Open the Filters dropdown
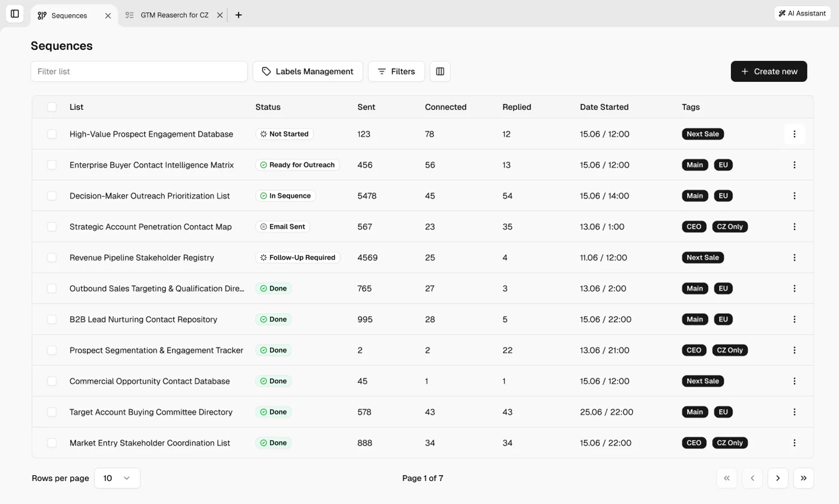The image size is (839, 504). click(396, 71)
